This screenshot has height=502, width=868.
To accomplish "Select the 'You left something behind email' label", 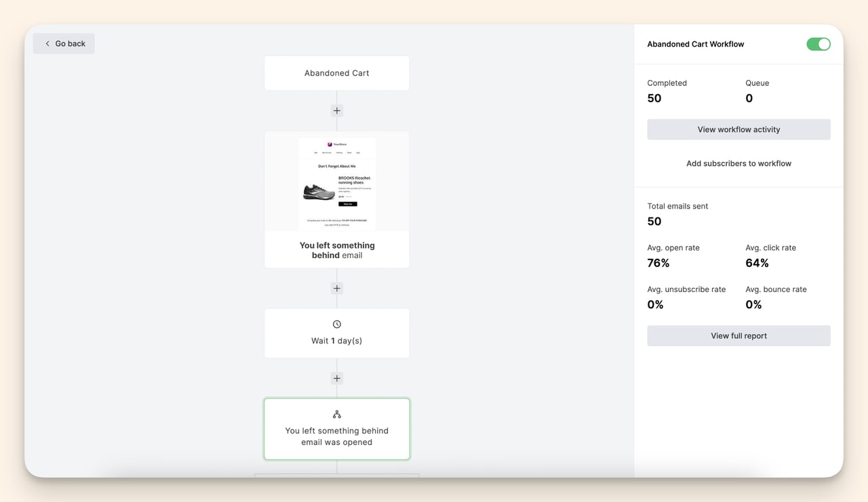I will click(x=337, y=250).
